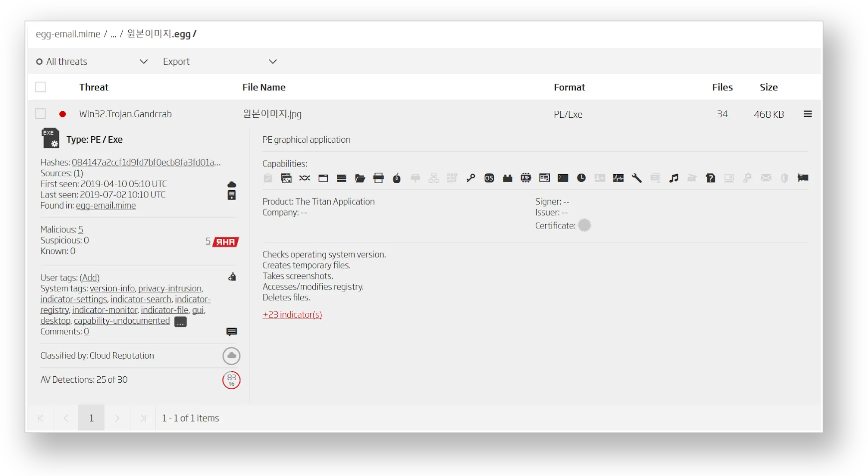The height and width of the screenshot is (476, 868).
Task: Open the row hamburger actions menu
Action: [x=808, y=114]
